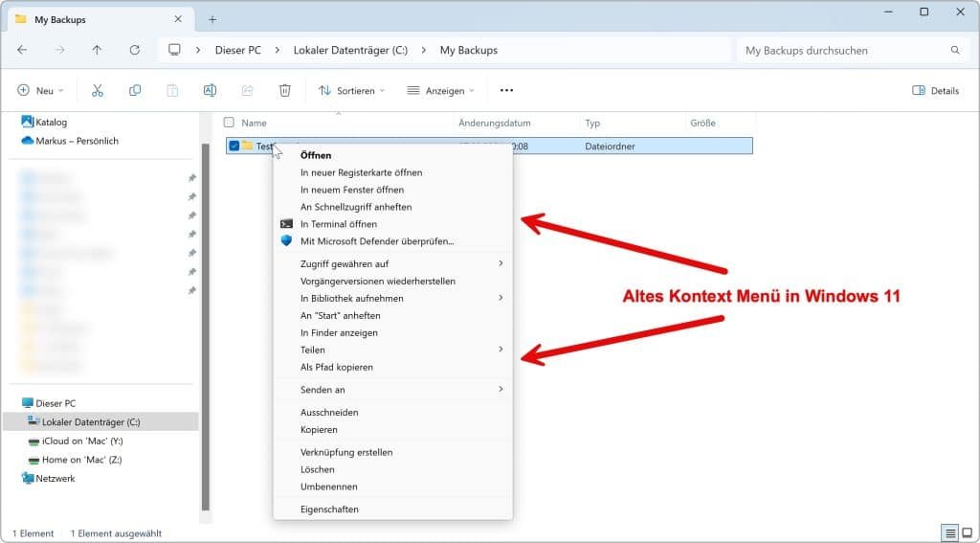The width and height of the screenshot is (980, 543).
Task: Choose An Schnellzugriff anheften
Action: pyautogui.click(x=392, y=207)
